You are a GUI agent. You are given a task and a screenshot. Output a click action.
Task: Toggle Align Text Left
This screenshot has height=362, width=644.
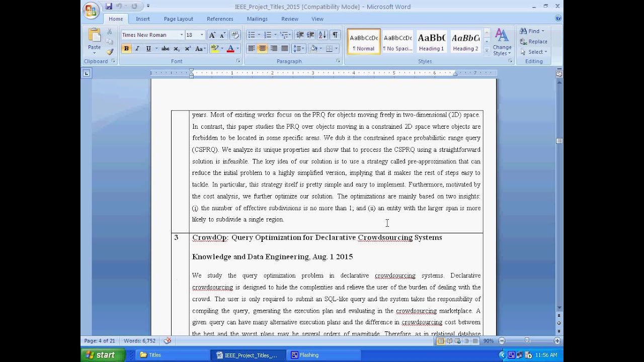pos(252,49)
